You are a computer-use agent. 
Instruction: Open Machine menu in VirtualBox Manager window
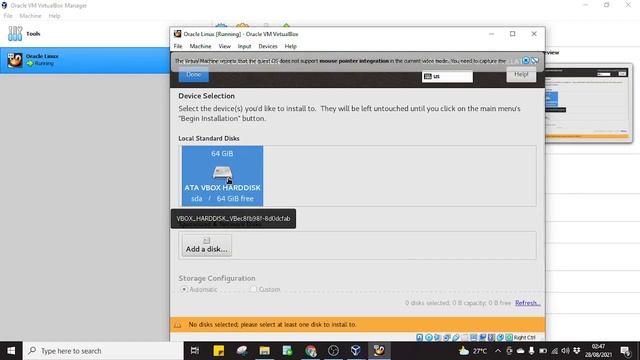(x=30, y=16)
